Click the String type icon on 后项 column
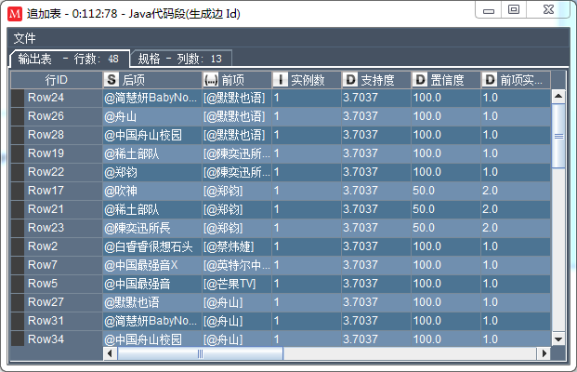Viewport: 577px width, 372px height. point(111,79)
